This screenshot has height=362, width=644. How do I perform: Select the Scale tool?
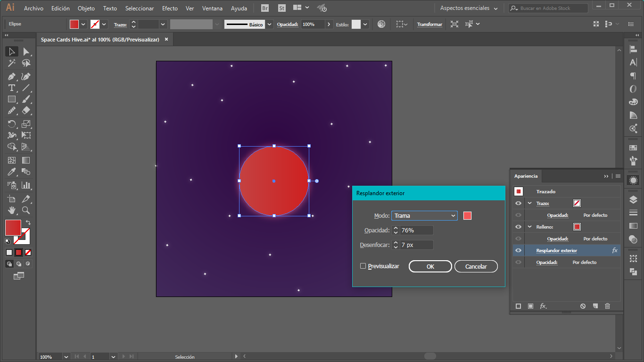click(26, 124)
